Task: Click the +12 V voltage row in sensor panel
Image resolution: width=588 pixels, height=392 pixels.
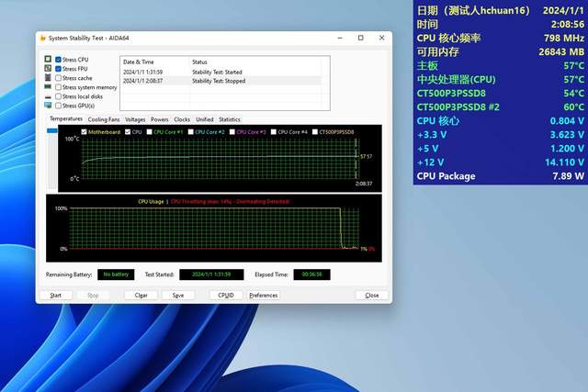Action: [x=500, y=162]
